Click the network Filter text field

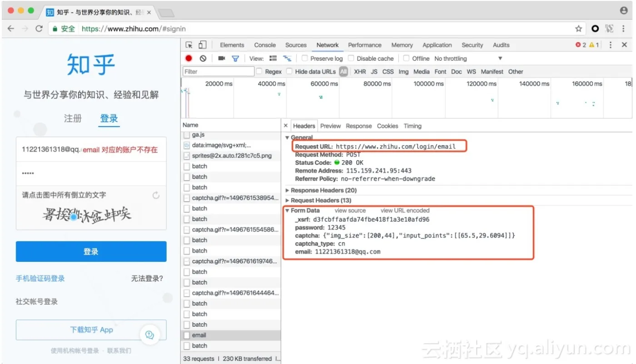219,71
